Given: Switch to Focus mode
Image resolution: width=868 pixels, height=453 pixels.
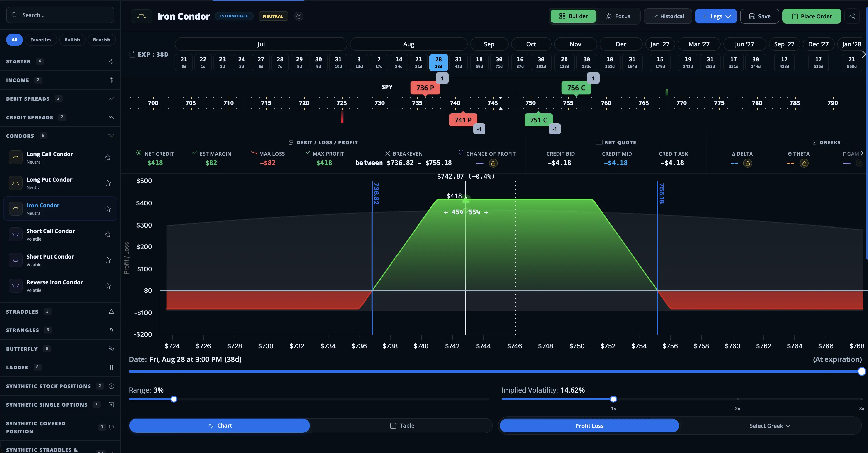Looking at the screenshot, I should tap(618, 16).
